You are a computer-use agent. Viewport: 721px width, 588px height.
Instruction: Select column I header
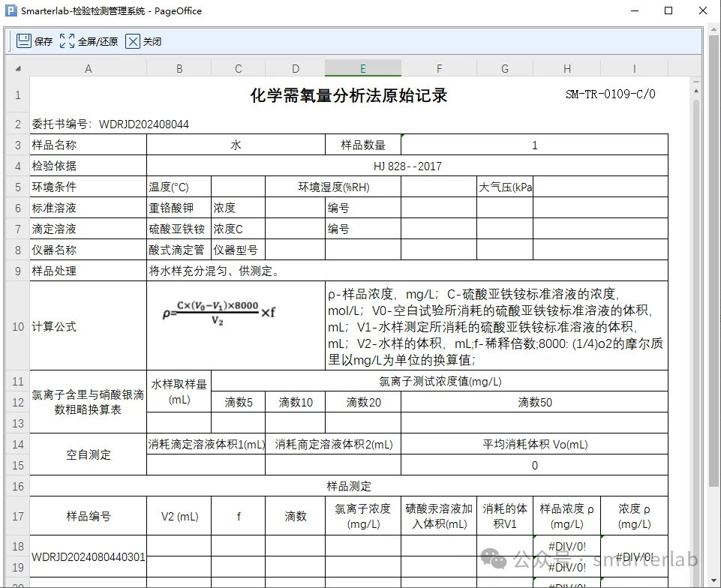634,69
